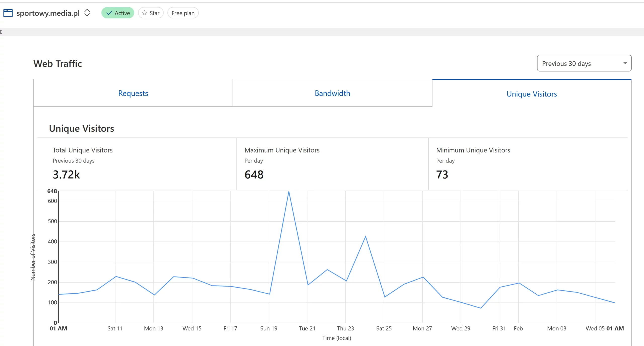Click the dropdown arrow in the time range selector
This screenshot has height=346, width=644.
click(625, 63)
